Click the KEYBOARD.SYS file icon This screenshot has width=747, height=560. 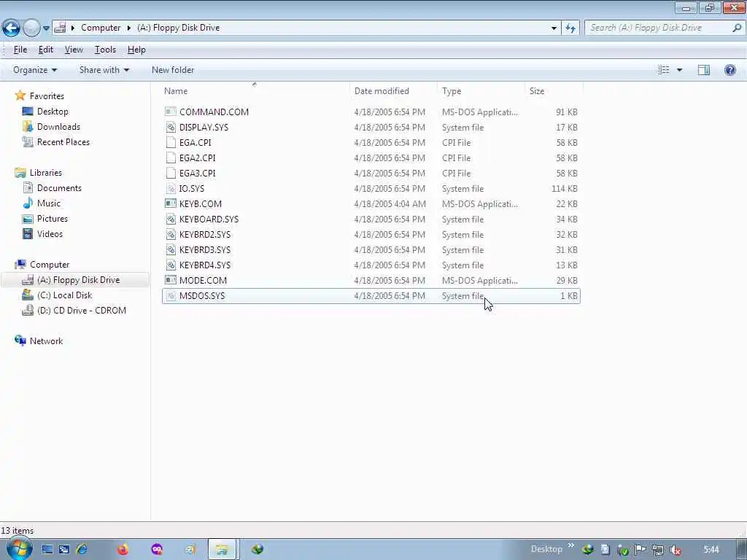click(171, 219)
